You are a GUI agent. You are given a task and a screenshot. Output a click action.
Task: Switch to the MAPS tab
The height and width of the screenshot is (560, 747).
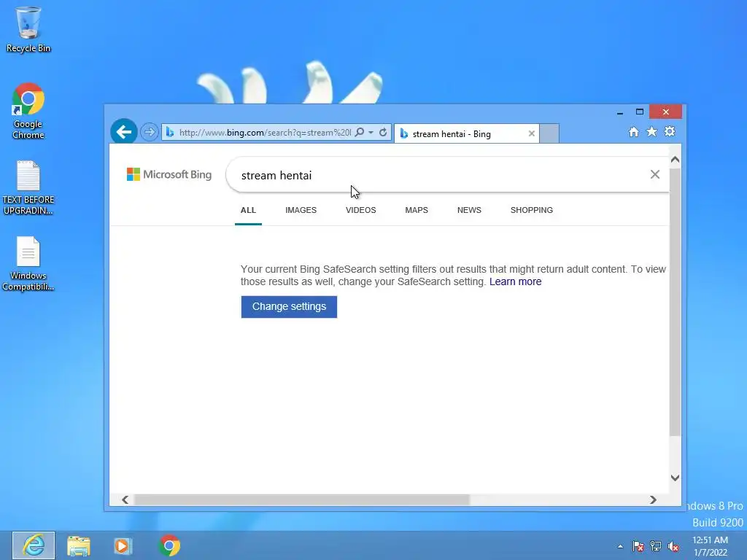pyautogui.click(x=417, y=210)
